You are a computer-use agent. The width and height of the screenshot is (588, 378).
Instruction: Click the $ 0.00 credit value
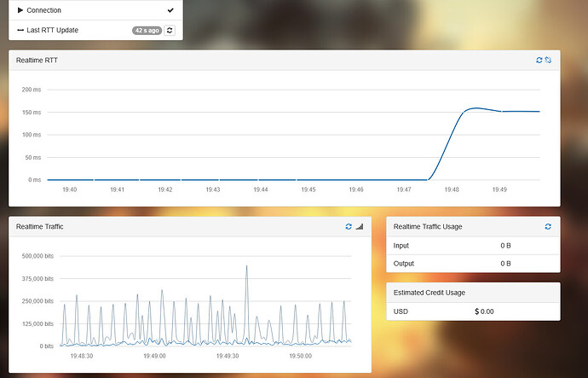(x=484, y=311)
